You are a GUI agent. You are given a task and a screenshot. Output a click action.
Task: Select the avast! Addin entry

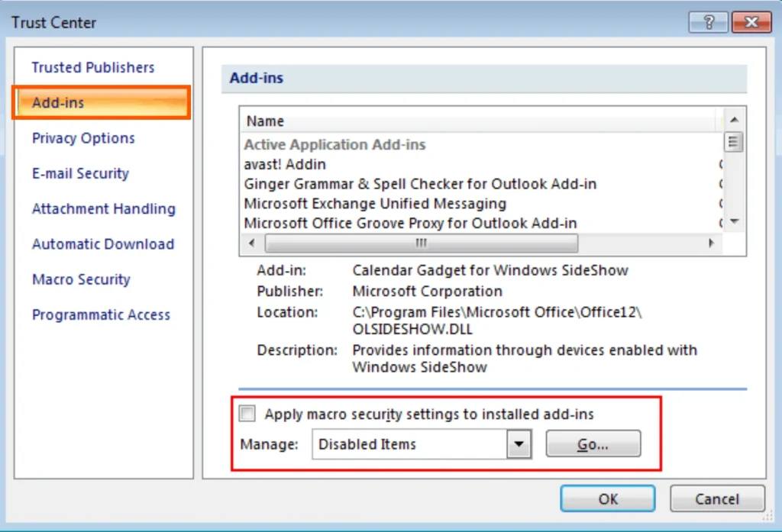click(284, 164)
